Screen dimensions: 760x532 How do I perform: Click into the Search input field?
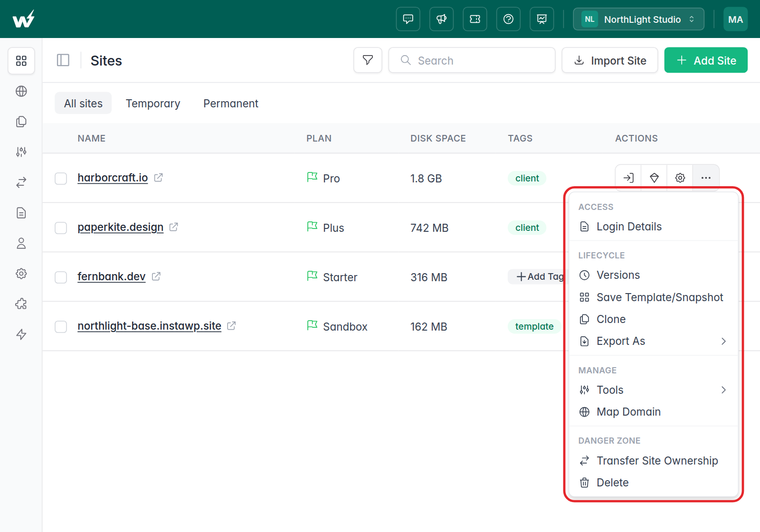click(472, 60)
